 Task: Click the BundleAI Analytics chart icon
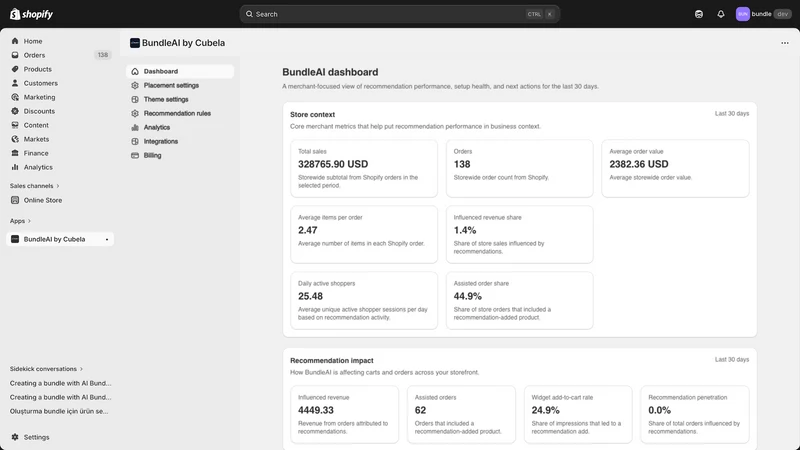[x=135, y=128]
